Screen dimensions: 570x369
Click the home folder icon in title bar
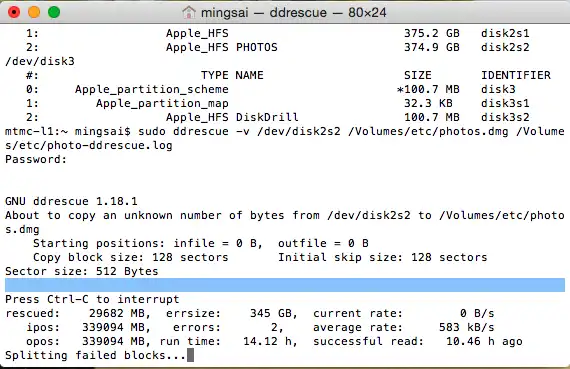(189, 12)
